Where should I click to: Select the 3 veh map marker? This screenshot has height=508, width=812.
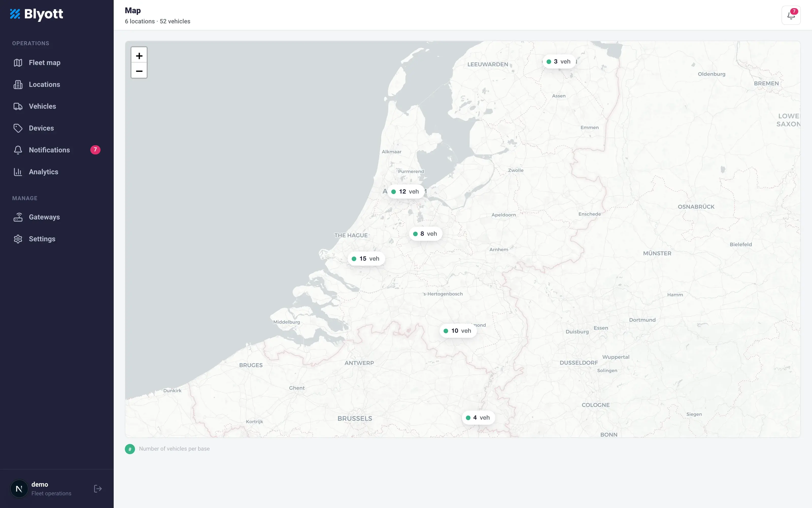pyautogui.click(x=559, y=61)
